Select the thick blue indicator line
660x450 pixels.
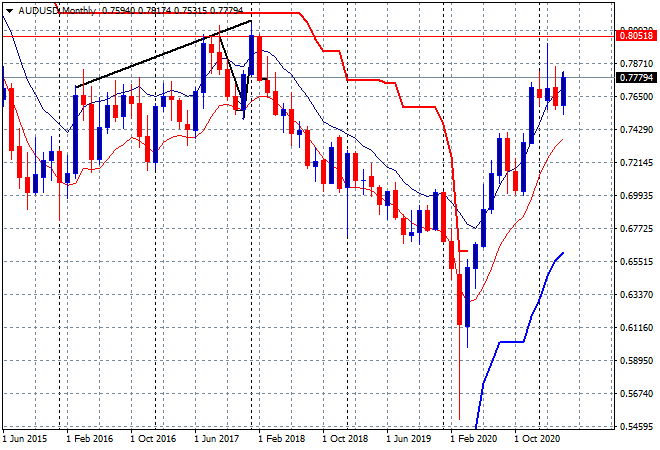[511, 341]
